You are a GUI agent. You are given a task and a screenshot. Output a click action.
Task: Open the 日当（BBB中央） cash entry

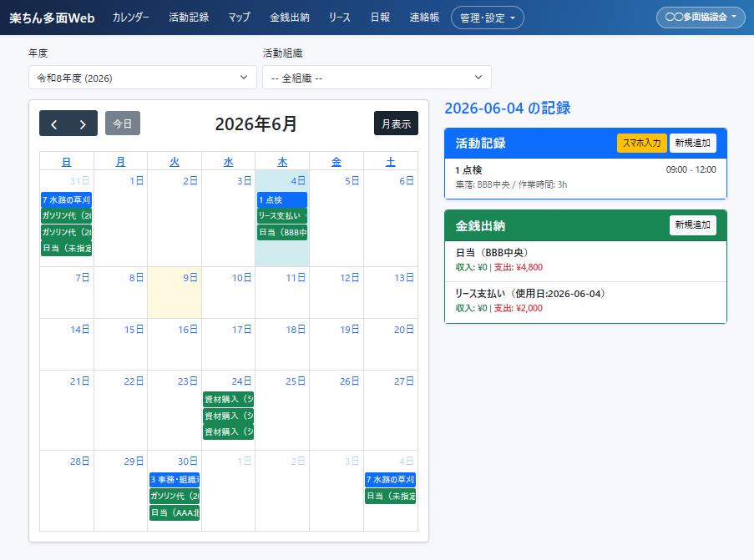[585, 260]
